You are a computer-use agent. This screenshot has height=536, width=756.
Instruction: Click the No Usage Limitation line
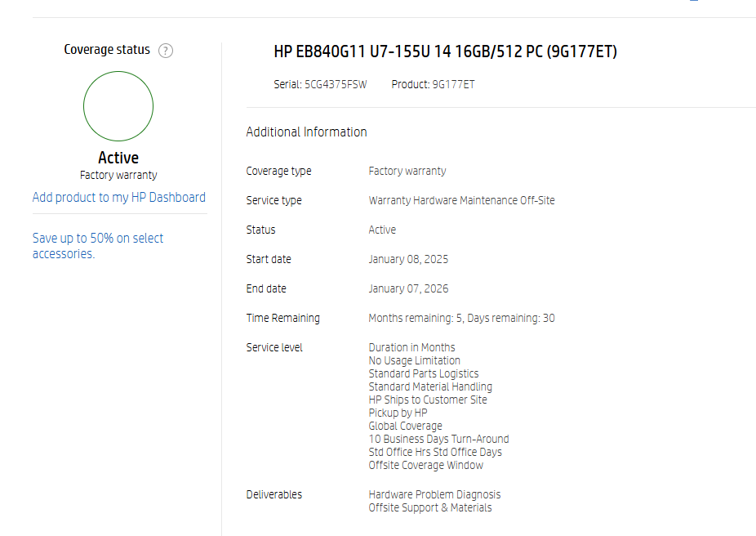click(x=415, y=360)
